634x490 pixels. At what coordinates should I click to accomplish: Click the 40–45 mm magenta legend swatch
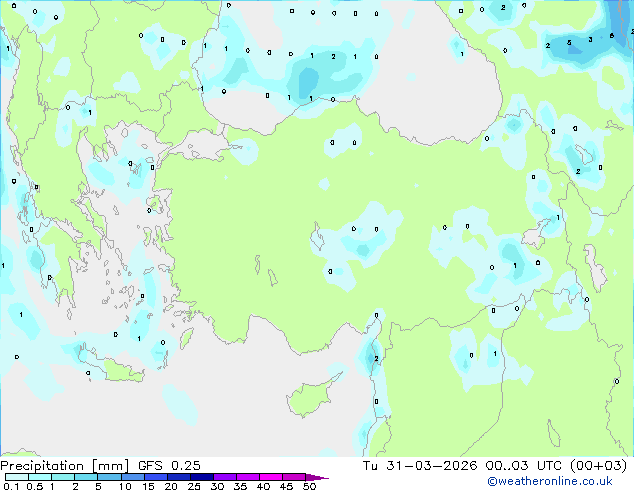click(x=271, y=477)
